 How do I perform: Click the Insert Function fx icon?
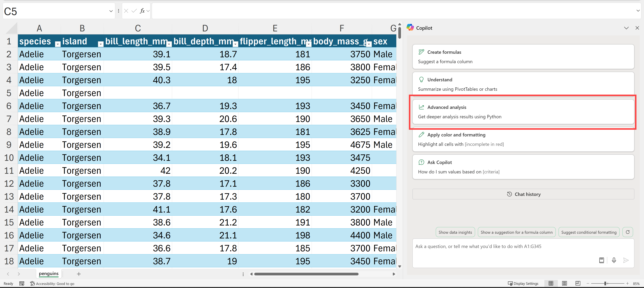point(142,11)
